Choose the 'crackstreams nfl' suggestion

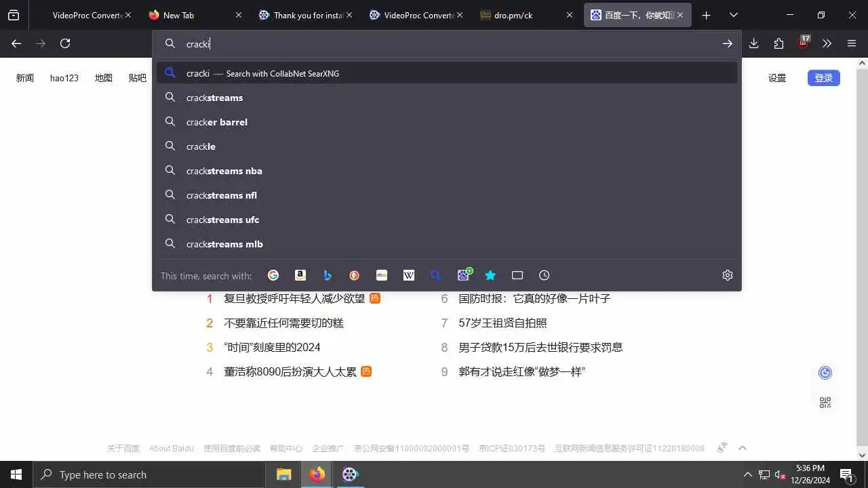pos(447,195)
